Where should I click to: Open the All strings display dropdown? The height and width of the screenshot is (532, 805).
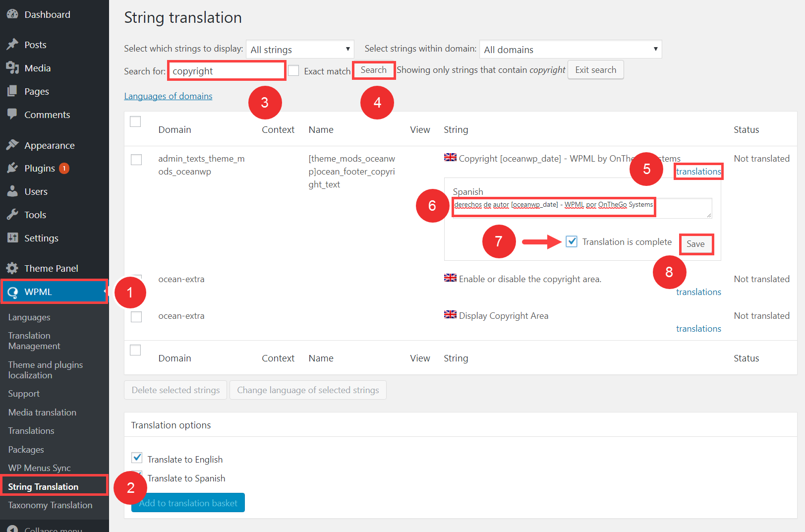click(x=300, y=49)
